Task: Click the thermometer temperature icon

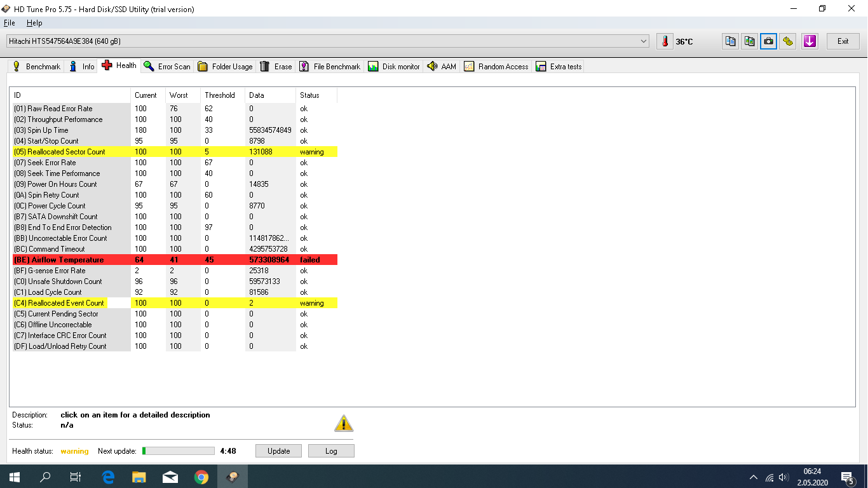Action: [x=665, y=41]
